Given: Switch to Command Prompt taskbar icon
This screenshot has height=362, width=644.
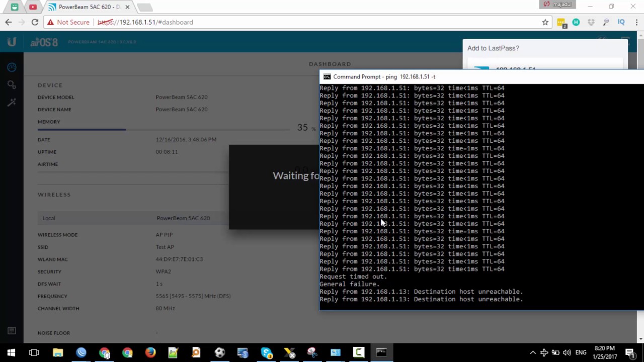Looking at the screenshot, I should (381, 352).
